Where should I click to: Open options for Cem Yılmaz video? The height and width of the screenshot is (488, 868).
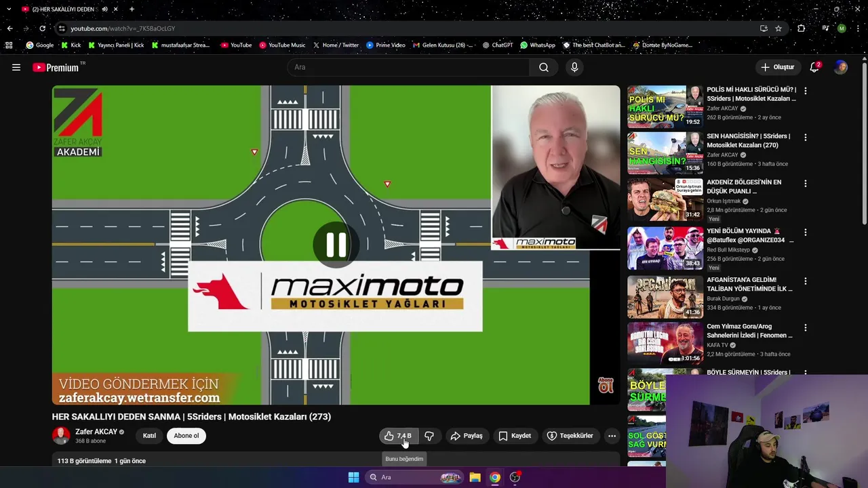pos(805,327)
